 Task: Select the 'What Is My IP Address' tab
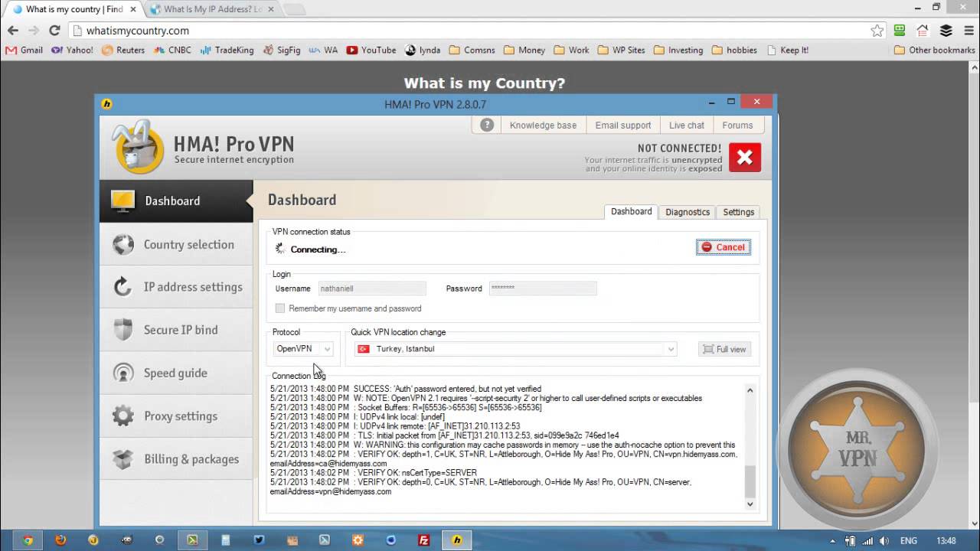tap(211, 9)
